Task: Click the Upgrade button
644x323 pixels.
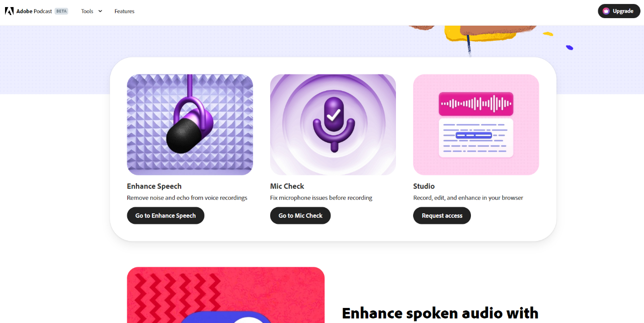Action: [x=619, y=11]
